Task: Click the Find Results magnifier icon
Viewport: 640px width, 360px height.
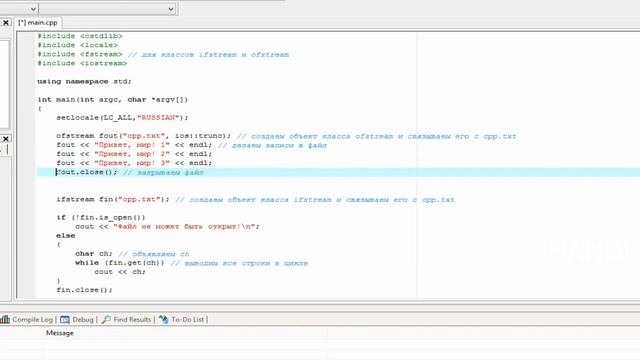Action: pos(106,320)
